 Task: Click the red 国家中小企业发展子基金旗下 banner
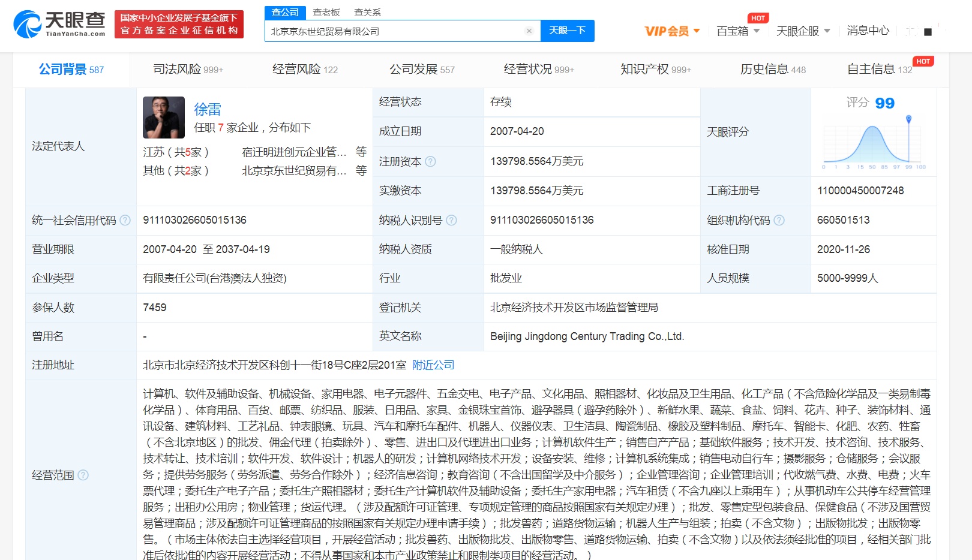[179, 24]
